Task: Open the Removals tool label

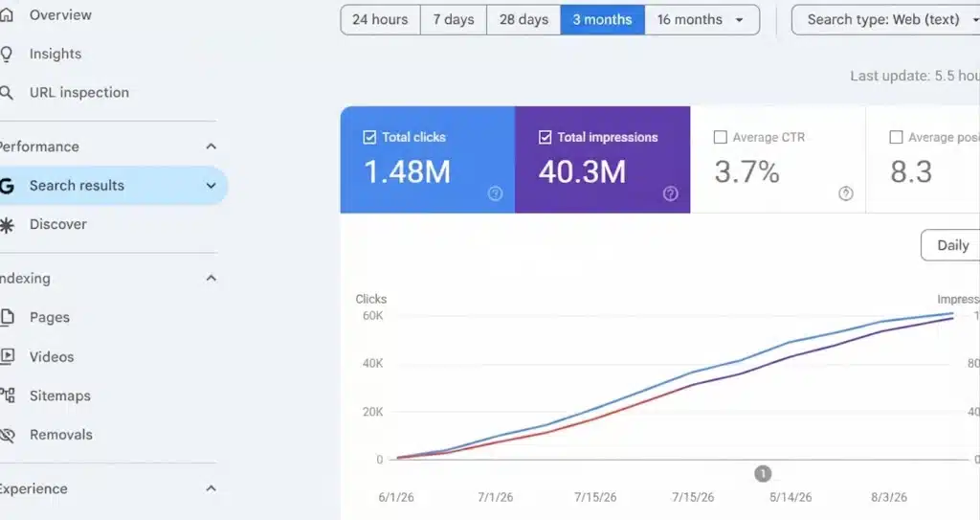Action: [61, 435]
